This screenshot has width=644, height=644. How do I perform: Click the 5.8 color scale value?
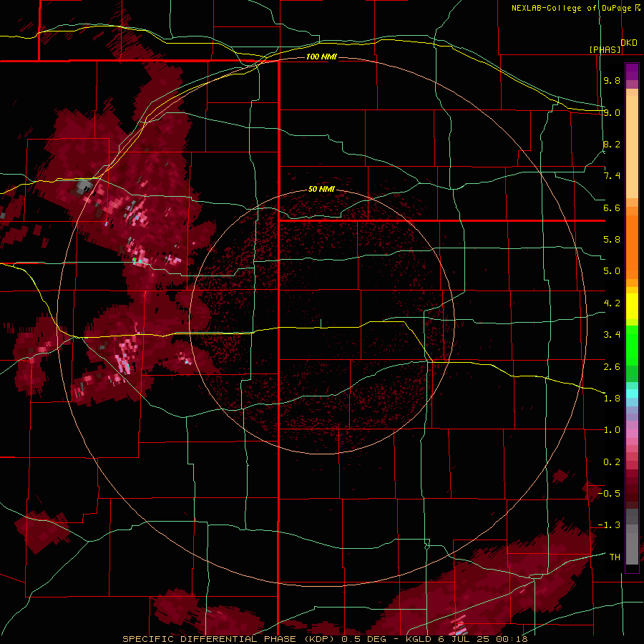click(612, 240)
